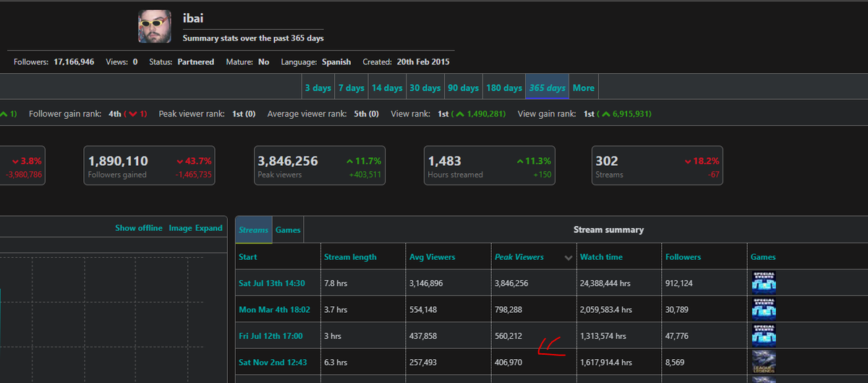The width and height of the screenshot is (868, 383).
Task: Switch to the Streams tab
Action: point(253,230)
